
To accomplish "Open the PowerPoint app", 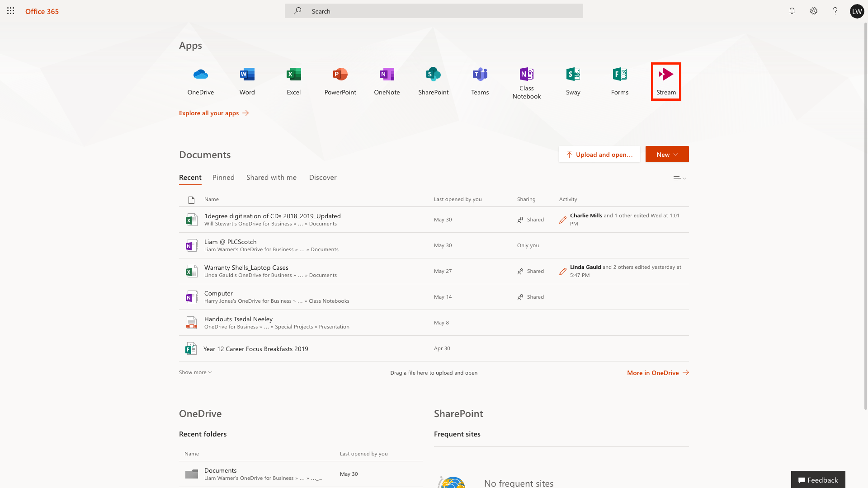I will 340,81.
